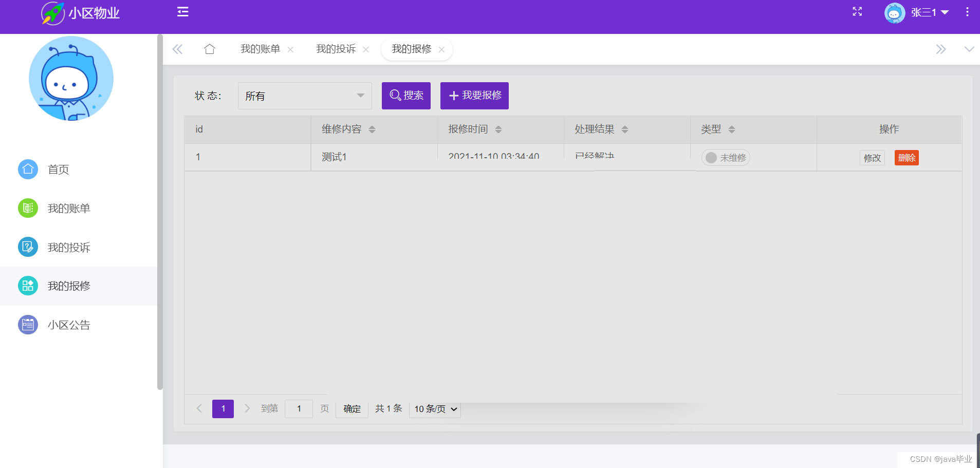The image size is (980, 468).
Task: Click the 我的投诉 sidebar icon
Action: point(28,247)
